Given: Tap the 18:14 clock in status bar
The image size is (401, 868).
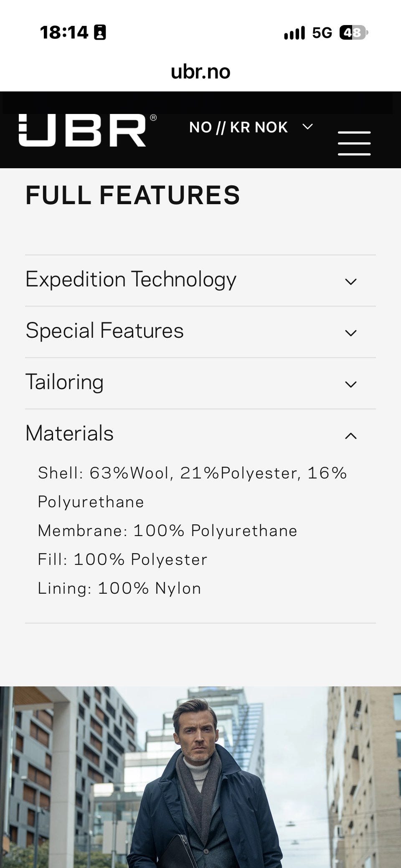Looking at the screenshot, I should click(x=64, y=33).
